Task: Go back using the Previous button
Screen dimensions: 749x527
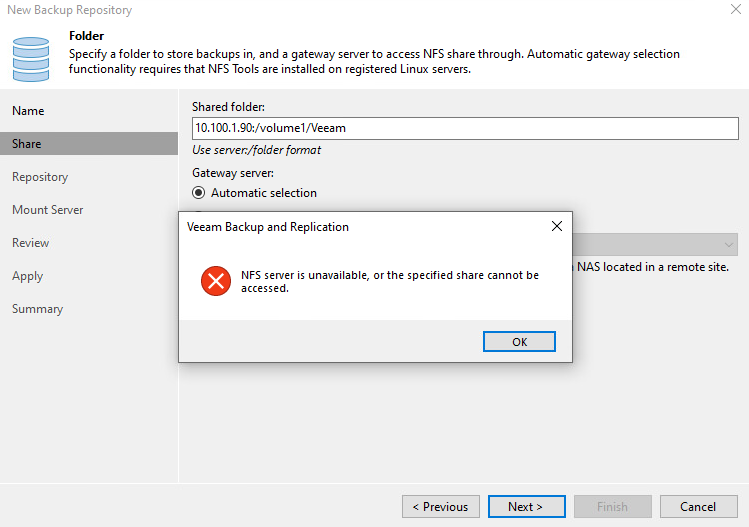Action: [x=440, y=506]
